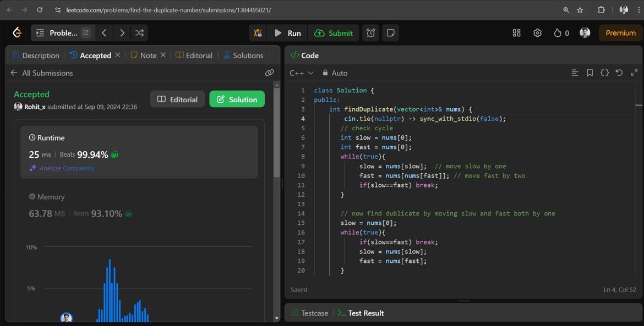This screenshot has width=644, height=326.
Task: Click the open-in-new-tab icon beside Problem List
Action: point(86,33)
